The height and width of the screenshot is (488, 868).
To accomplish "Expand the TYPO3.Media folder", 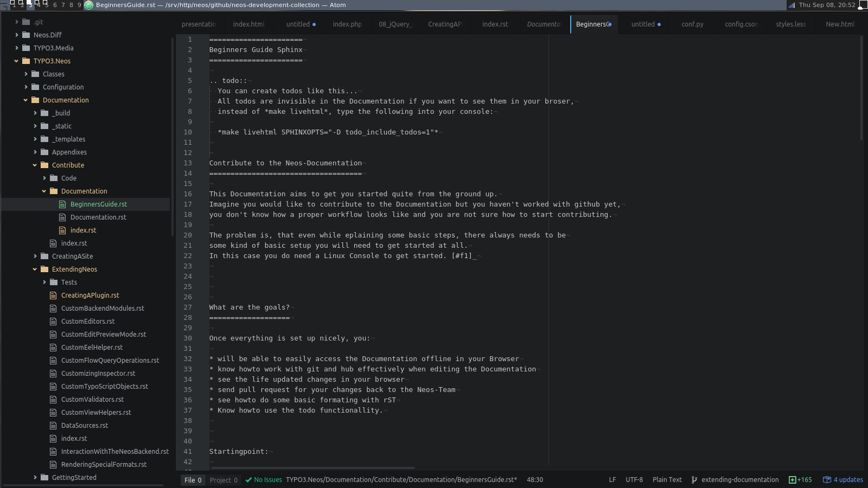I will (x=17, y=48).
